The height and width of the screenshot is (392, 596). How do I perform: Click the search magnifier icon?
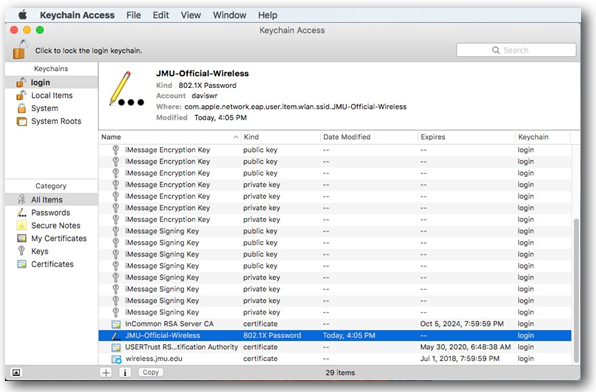tap(496, 50)
